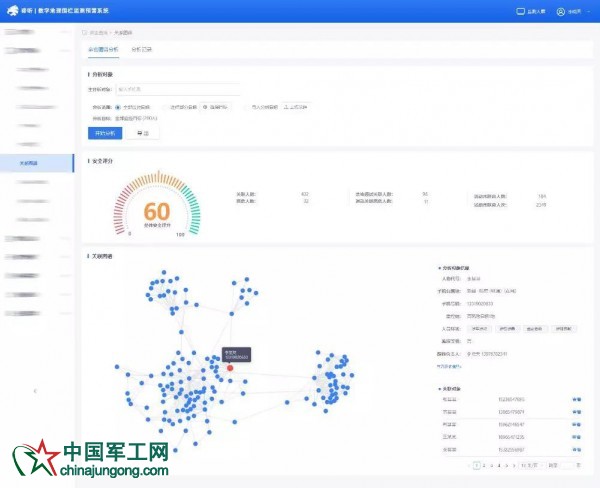The width and height of the screenshot is (600, 488).
Task: Select the second analysis-scope radio option
Action: [164, 105]
